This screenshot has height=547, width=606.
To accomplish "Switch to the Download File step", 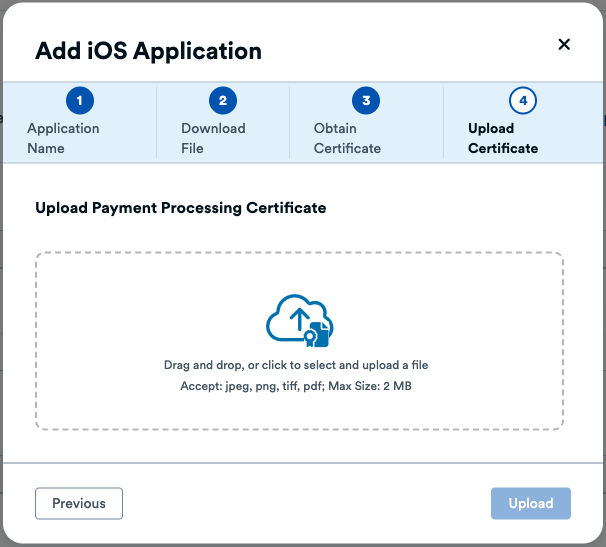I will pos(212,138).
